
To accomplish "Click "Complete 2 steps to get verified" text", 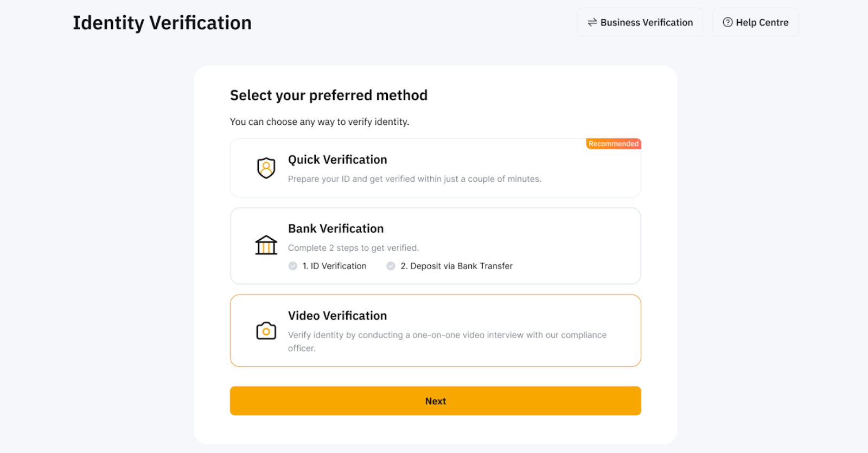I will [x=353, y=248].
